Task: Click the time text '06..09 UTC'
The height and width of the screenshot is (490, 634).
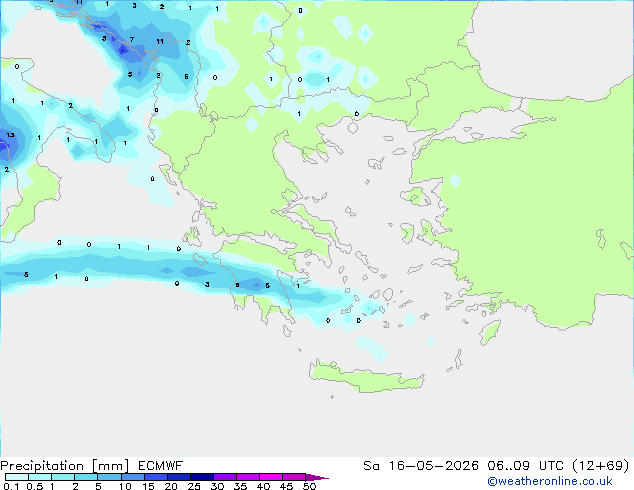Action: click(x=526, y=466)
